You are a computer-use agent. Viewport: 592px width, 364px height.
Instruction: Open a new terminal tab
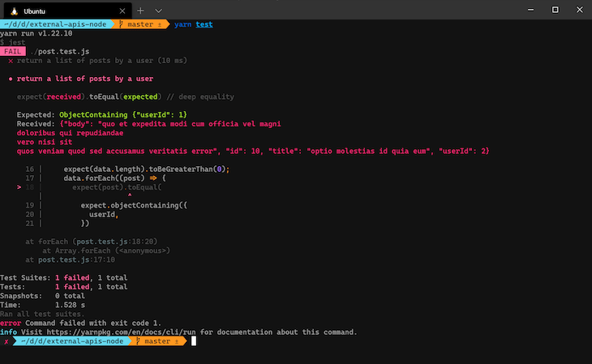point(140,11)
